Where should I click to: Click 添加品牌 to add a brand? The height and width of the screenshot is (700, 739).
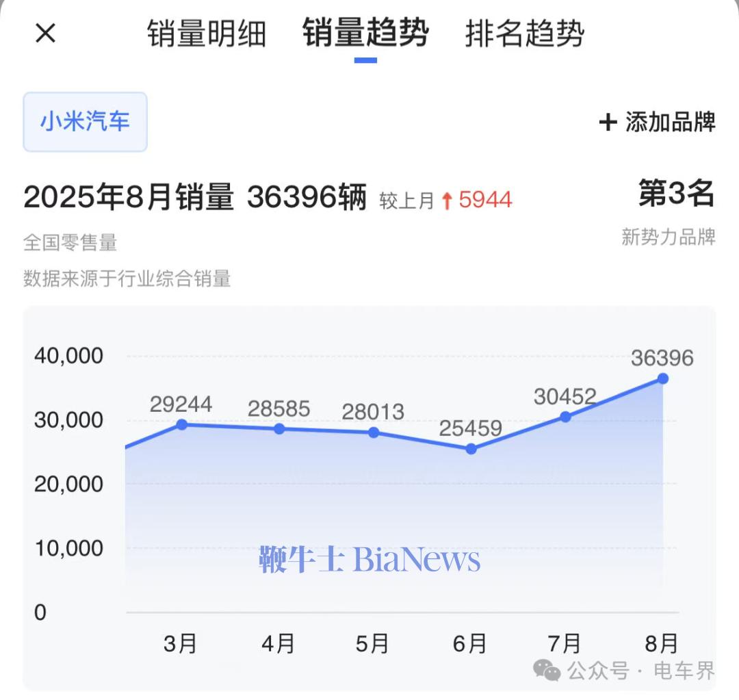669,122
